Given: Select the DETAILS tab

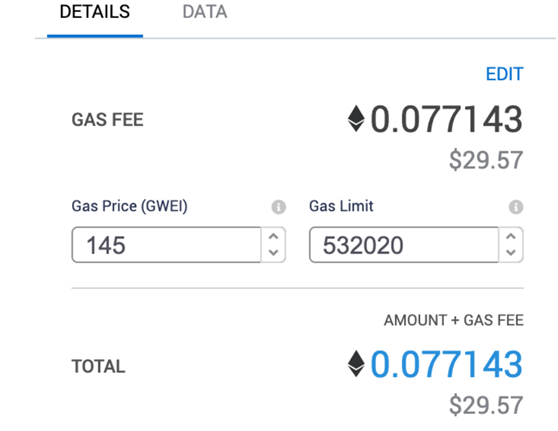Looking at the screenshot, I should pyautogui.click(x=95, y=12).
